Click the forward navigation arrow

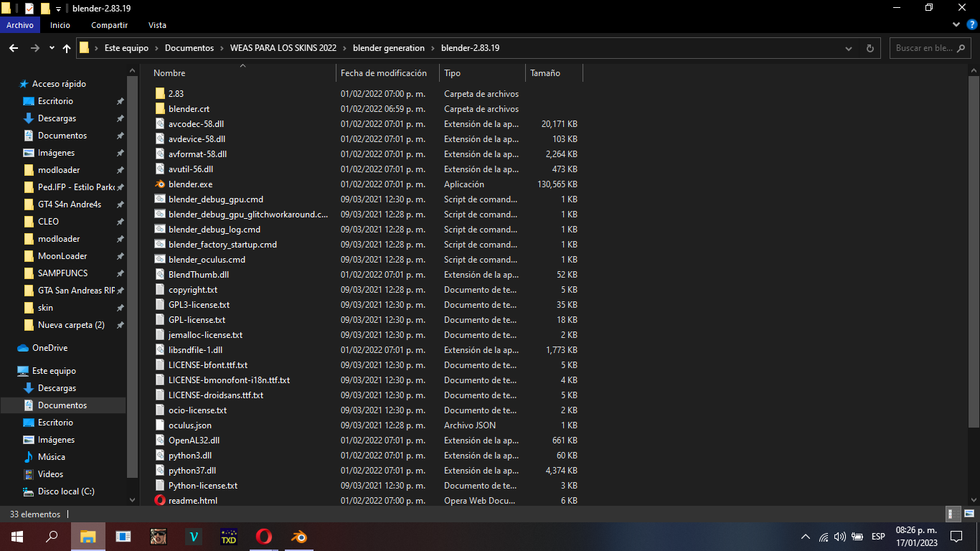pyautogui.click(x=34, y=48)
